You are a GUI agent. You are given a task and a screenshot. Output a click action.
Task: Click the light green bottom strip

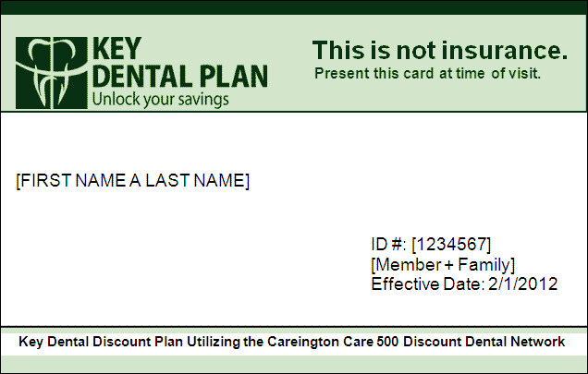click(x=294, y=363)
